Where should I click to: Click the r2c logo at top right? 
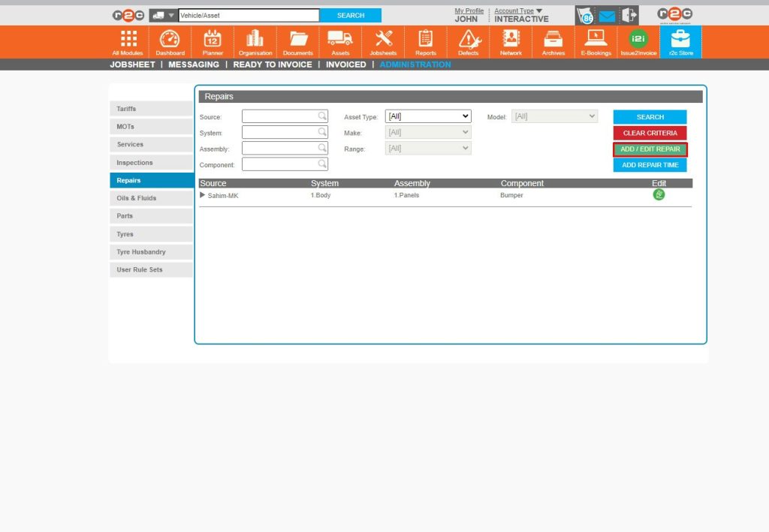tap(675, 15)
